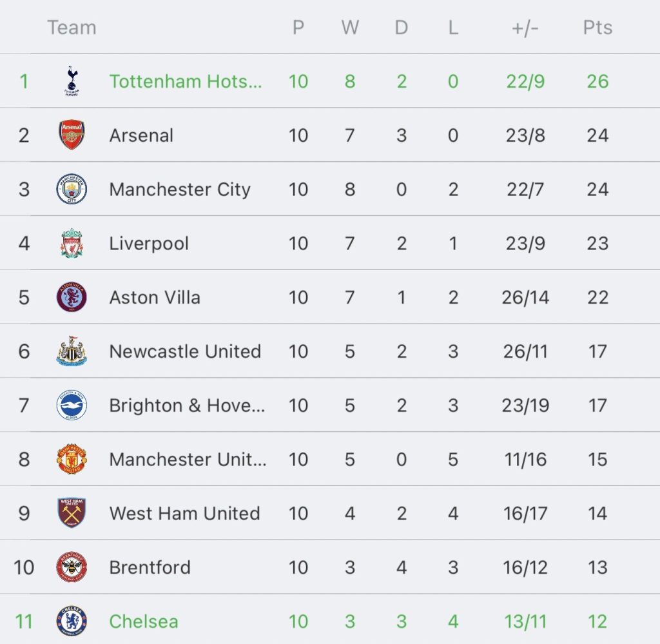
Task: Click the Team column header
Action: tap(72, 28)
